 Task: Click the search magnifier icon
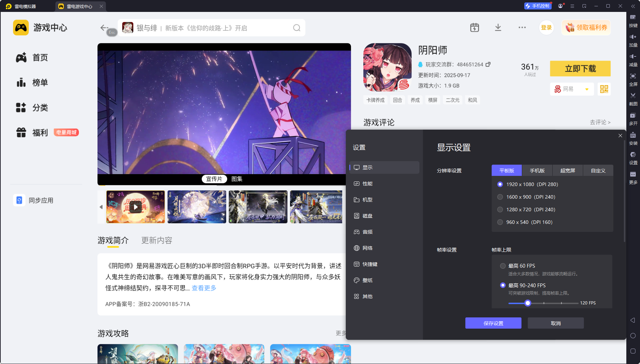pos(297,28)
